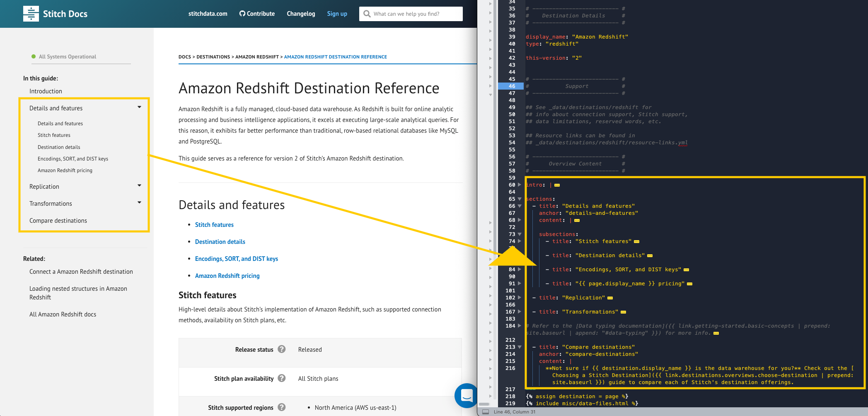The width and height of the screenshot is (868, 416).
Task: Show help for Release status
Action: 282,349
